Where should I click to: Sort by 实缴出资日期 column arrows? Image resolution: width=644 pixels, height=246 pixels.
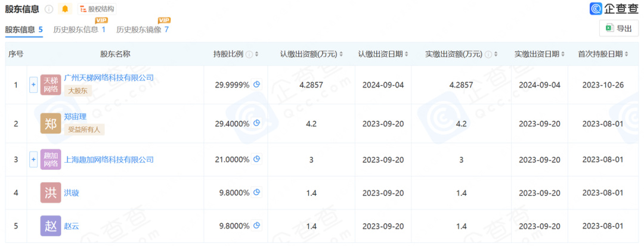point(563,55)
